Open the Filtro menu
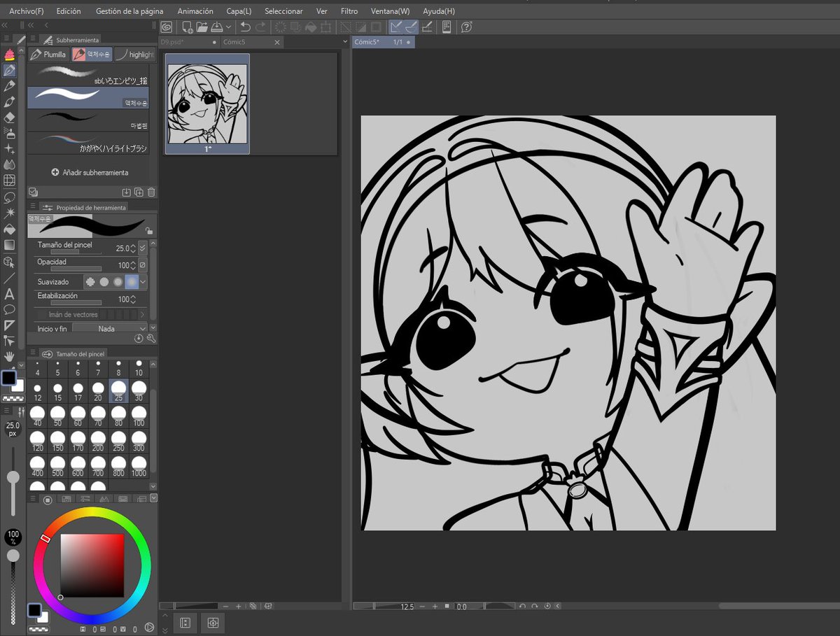Image resolution: width=840 pixels, height=636 pixels. 349,11
